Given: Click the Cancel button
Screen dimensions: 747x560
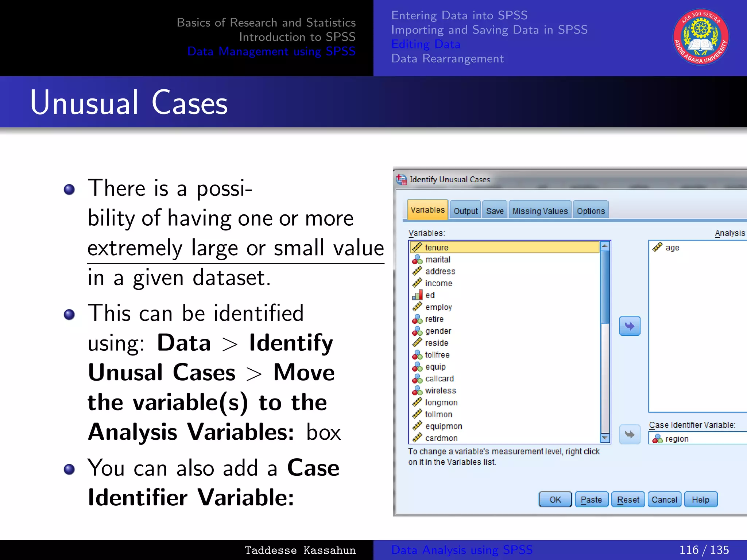Looking at the screenshot, I should (x=665, y=499).
